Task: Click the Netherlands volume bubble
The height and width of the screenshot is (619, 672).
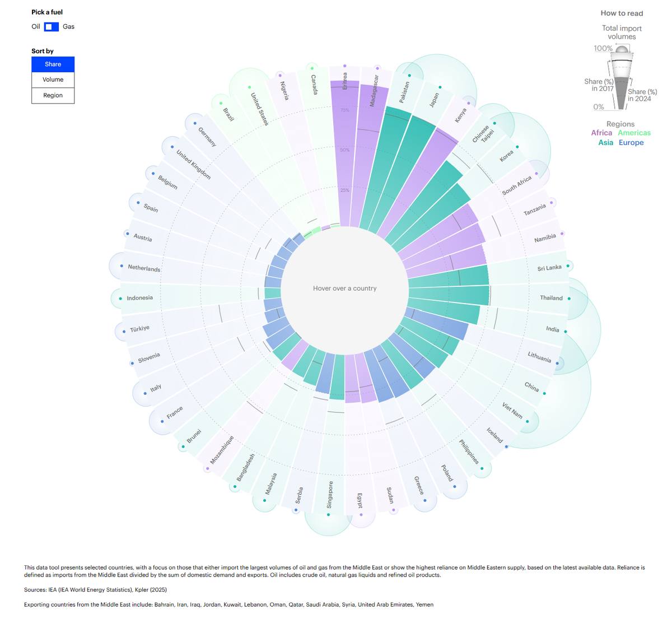Action: coord(122,266)
